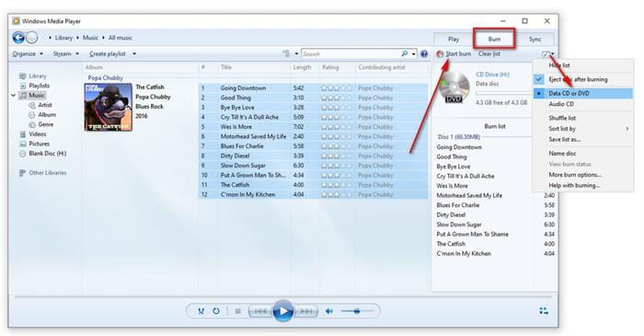Click the Create playlist button
This screenshot has height=336, width=644.
(x=108, y=53)
